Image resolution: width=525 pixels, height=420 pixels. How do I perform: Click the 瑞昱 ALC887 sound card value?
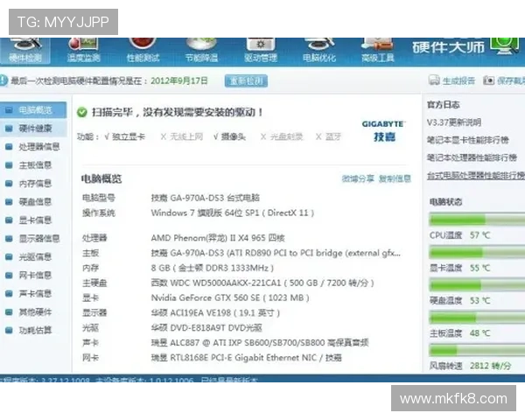(x=260, y=343)
